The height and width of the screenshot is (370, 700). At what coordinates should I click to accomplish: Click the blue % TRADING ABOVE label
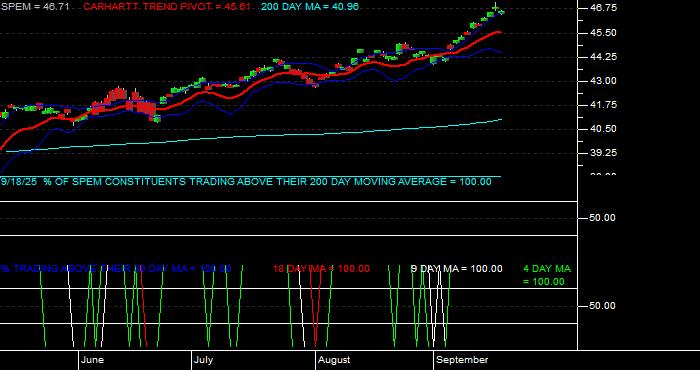116,269
